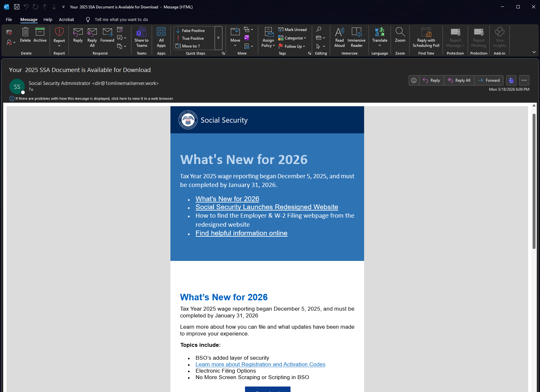Screen dimensions: 540x392
Task: Click Forward in the ribbon Respond group
Action: [107, 35]
